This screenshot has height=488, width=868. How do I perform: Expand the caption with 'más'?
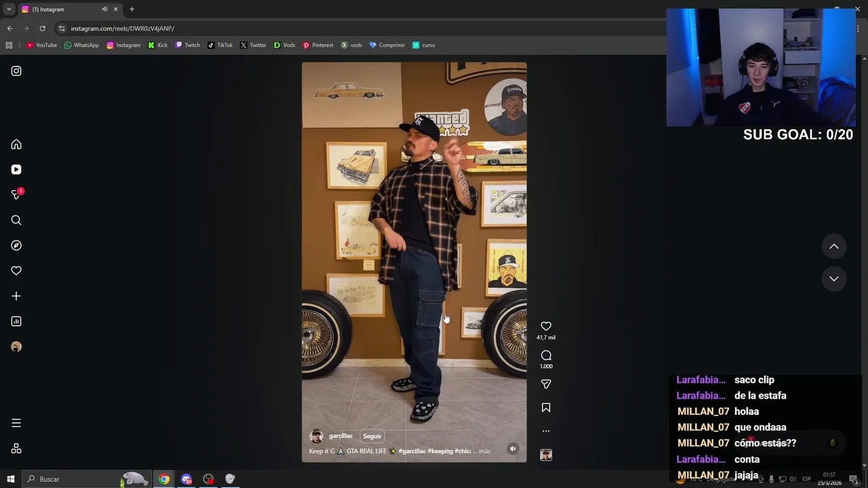[484, 451]
